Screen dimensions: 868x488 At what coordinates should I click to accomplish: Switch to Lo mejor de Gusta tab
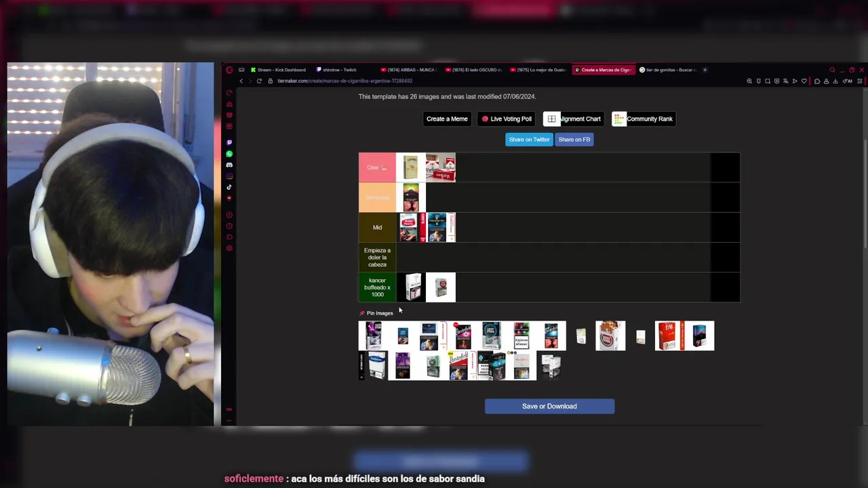tap(538, 70)
